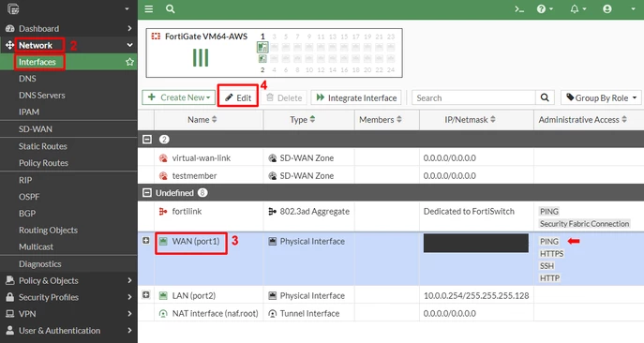The height and width of the screenshot is (343, 644).
Task: Toggle the hamburger menu icon
Action: (x=149, y=8)
